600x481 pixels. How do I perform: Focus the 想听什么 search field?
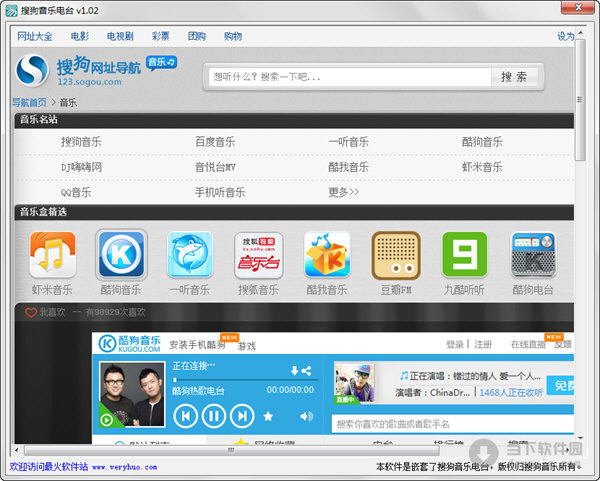coord(350,77)
